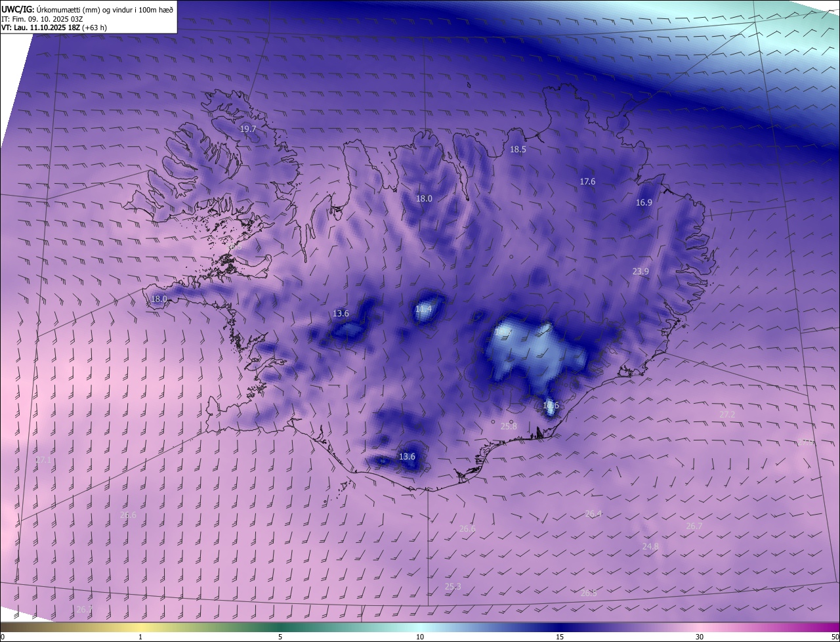The image size is (840, 642).
Task: Click the 13.6 value near the south coast
Action: pos(407,456)
